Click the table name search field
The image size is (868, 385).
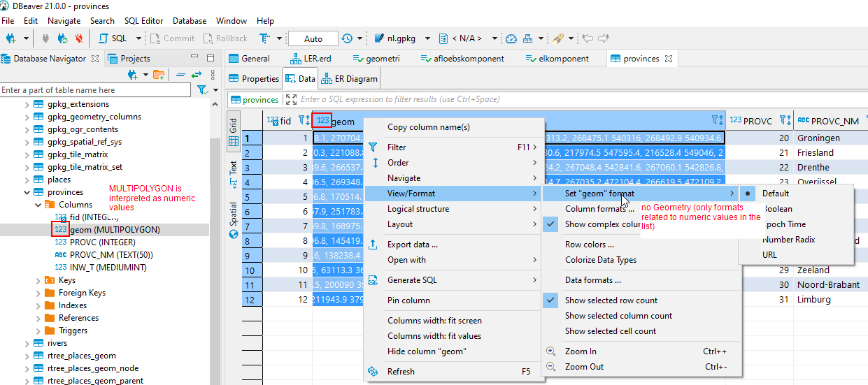click(95, 90)
